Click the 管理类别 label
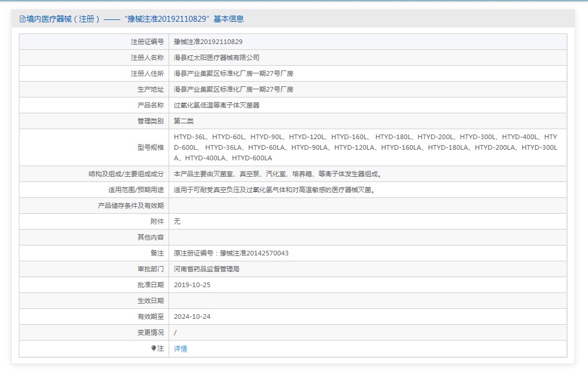Image resolution: width=588 pixels, height=377 pixels. tap(150, 121)
